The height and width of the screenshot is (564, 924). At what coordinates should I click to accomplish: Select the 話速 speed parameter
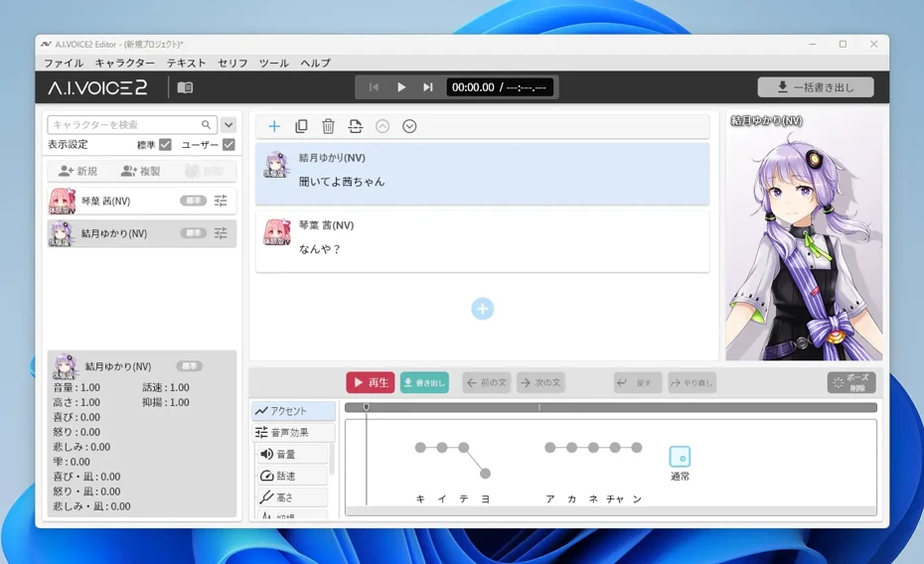(292, 476)
